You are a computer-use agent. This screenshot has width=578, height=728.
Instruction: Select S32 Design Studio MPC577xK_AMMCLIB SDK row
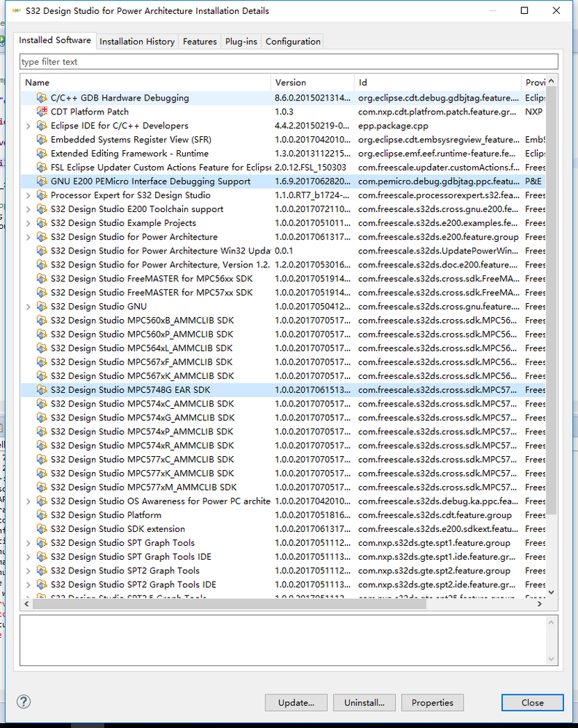284,474
